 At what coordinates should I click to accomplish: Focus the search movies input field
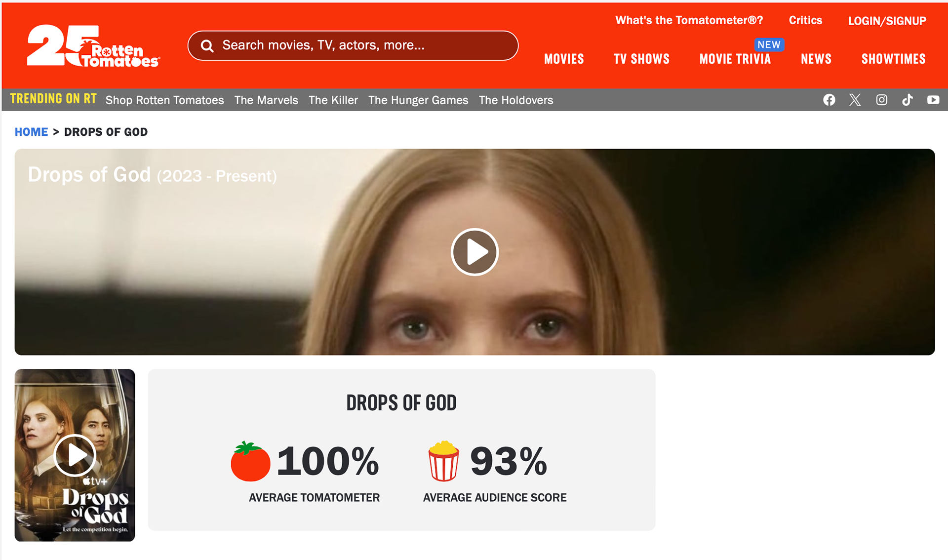click(x=353, y=45)
